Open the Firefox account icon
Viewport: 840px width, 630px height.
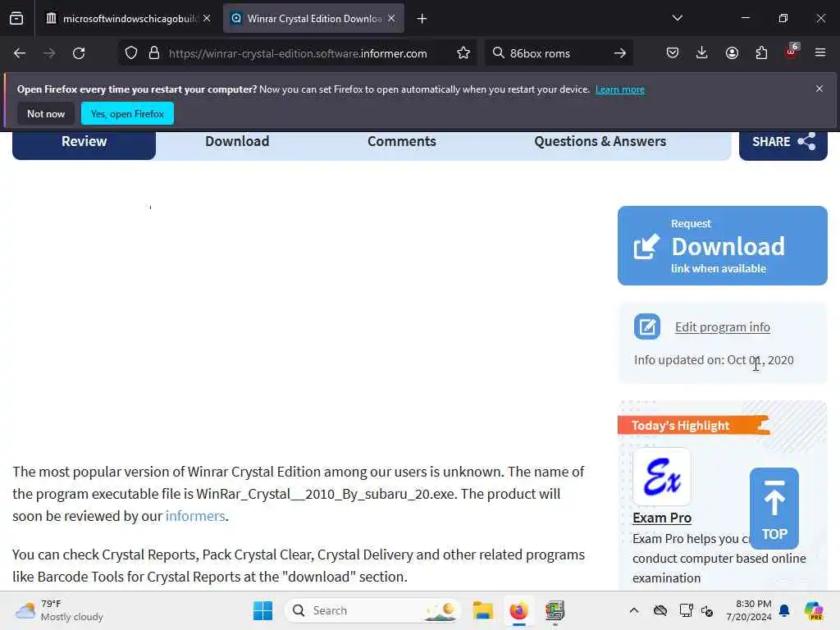tap(732, 52)
